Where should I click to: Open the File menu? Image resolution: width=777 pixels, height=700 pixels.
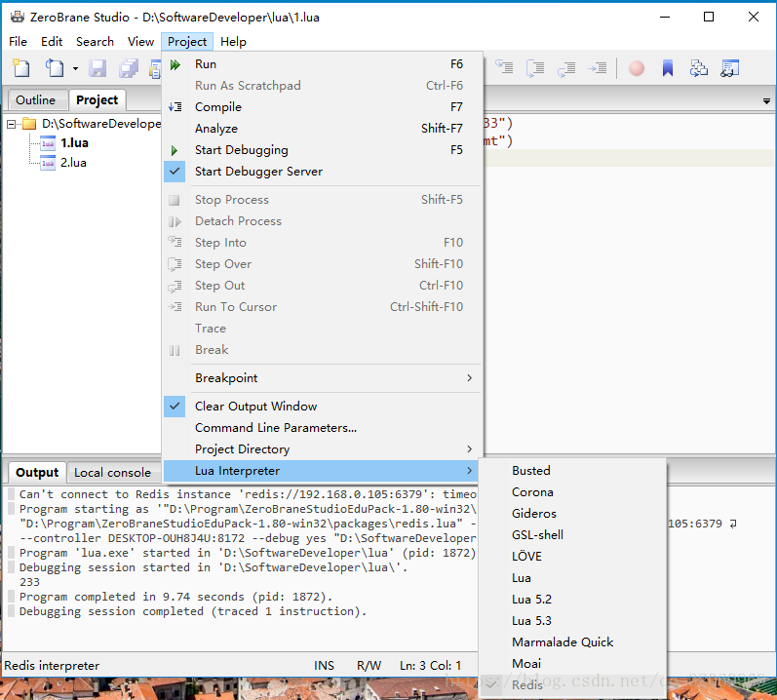(18, 42)
